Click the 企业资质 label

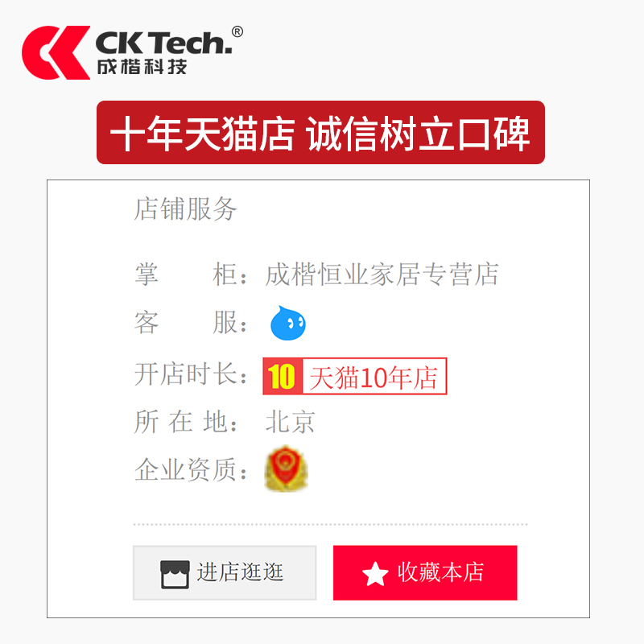point(191,469)
